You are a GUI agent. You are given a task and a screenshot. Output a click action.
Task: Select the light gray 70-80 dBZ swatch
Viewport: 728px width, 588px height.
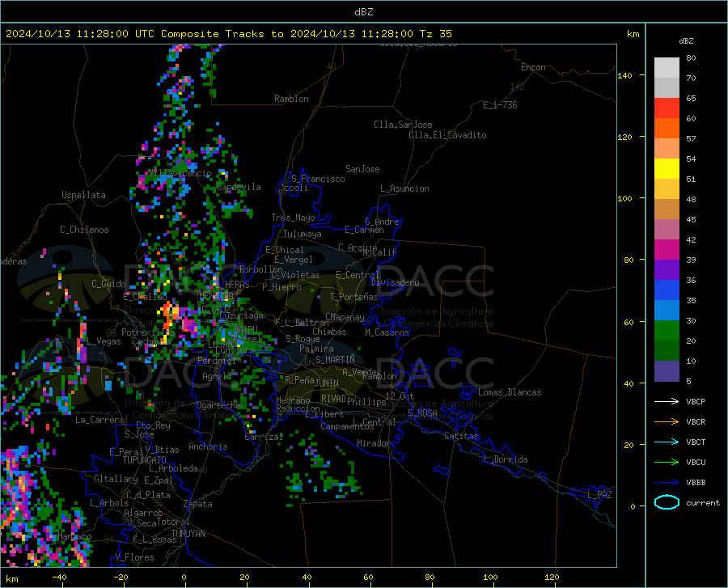667,68
